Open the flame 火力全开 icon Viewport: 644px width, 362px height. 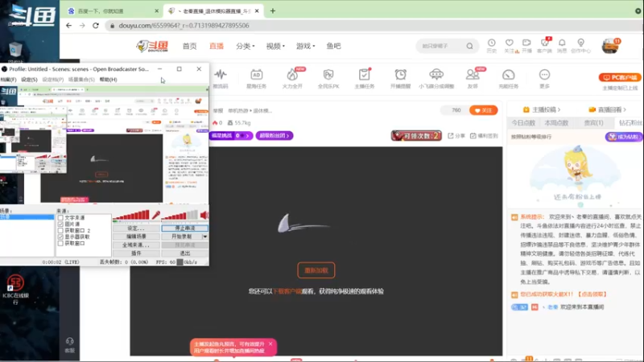click(292, 75)
